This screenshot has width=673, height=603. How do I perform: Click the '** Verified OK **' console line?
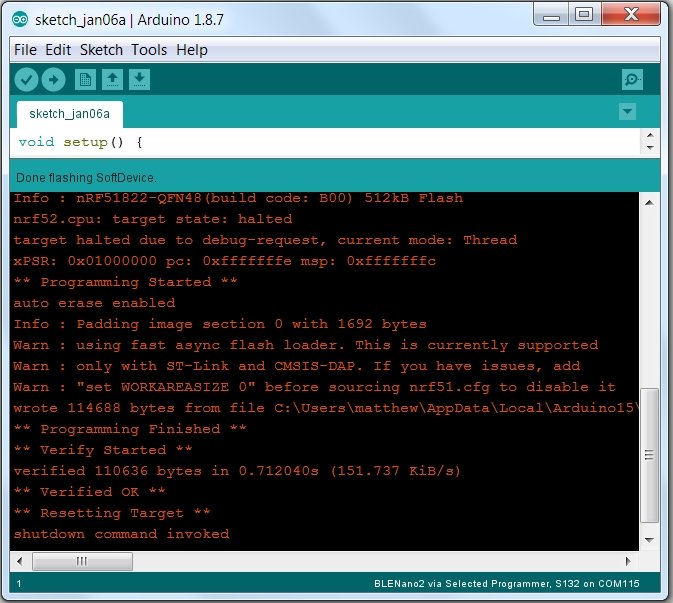click(x=89, y=492)
